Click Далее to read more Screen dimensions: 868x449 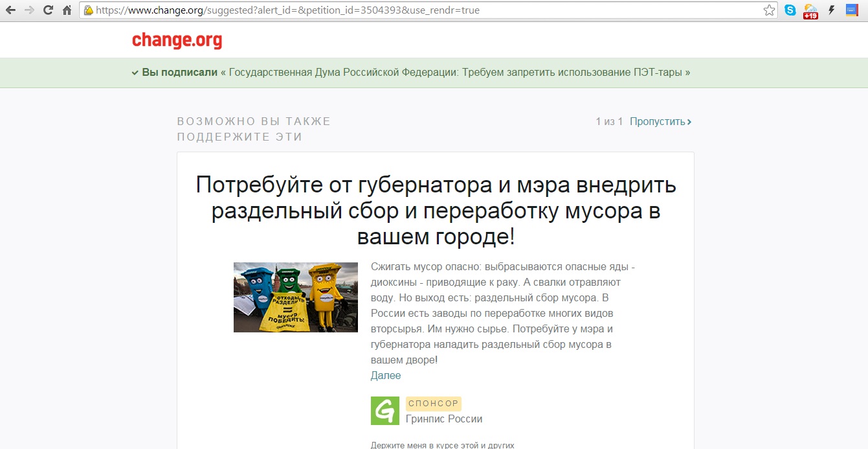(x=386, y=376)
